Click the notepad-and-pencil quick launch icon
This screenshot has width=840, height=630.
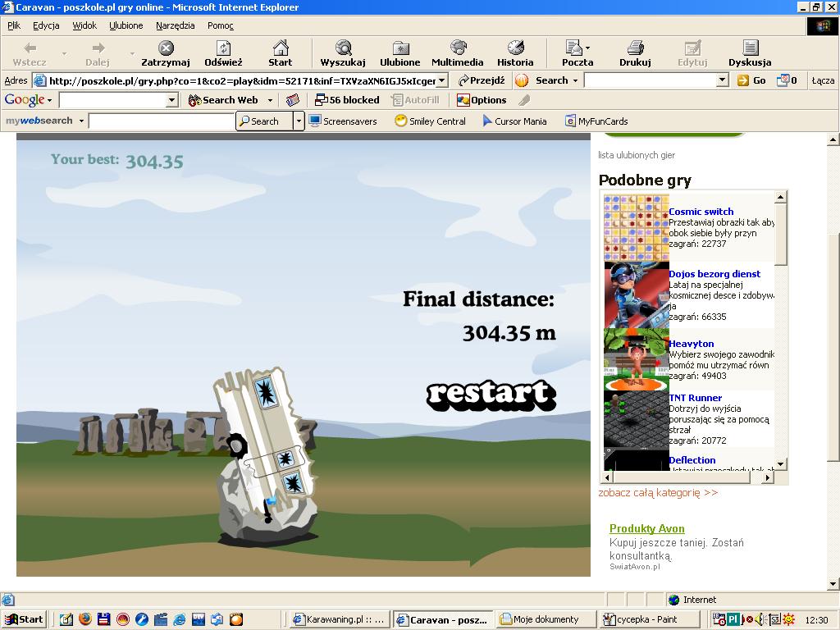point(66,619)
